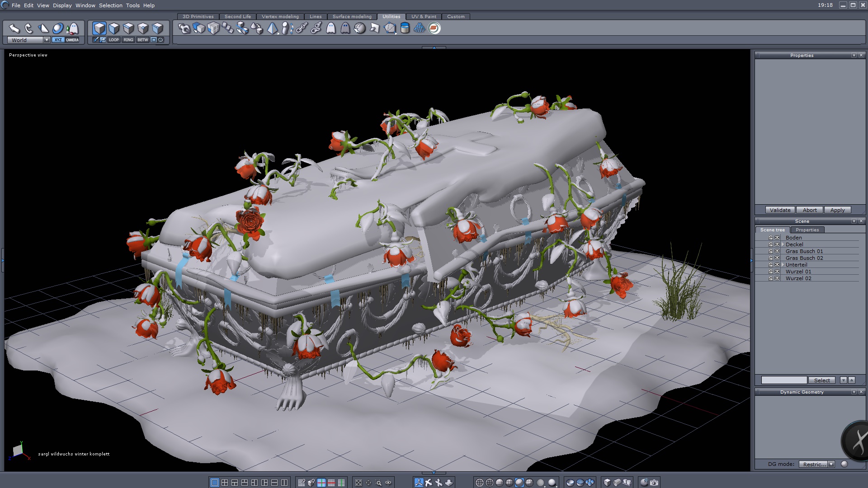The width and height of the screenshot is (868, 488).
Task: Select the pyramid tool in Utilities toolbar
Action: coord(272,28)
